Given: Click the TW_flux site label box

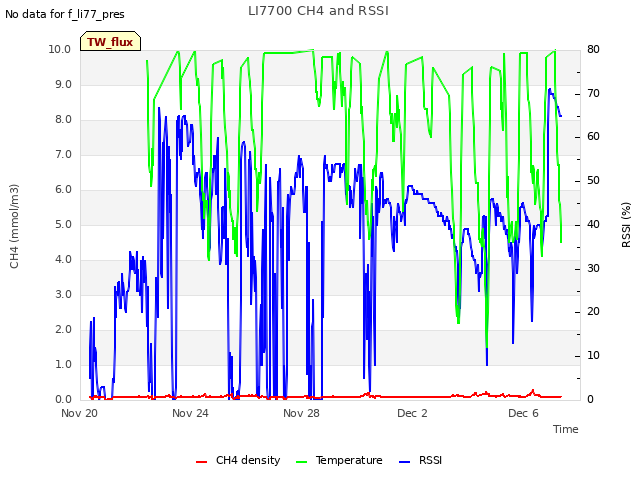Looking at the screenshot, I should tap(110, 41).
